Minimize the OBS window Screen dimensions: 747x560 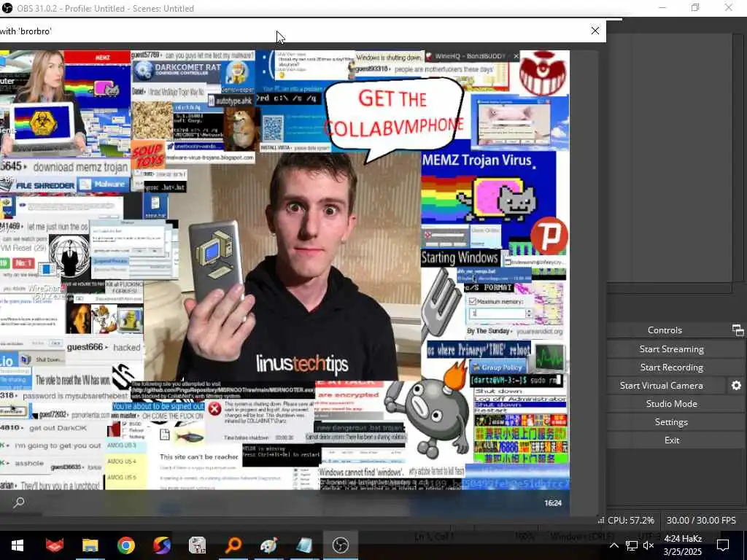(662, 7)
